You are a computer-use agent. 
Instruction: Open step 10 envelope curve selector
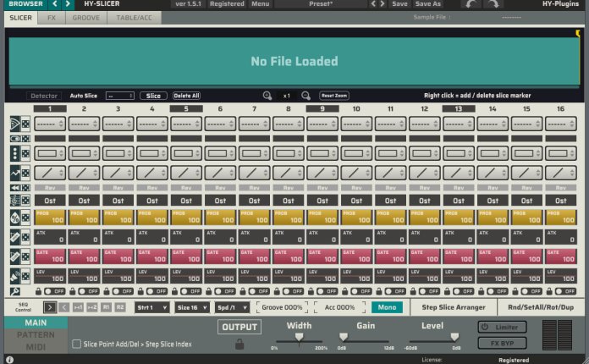[356, 173]
